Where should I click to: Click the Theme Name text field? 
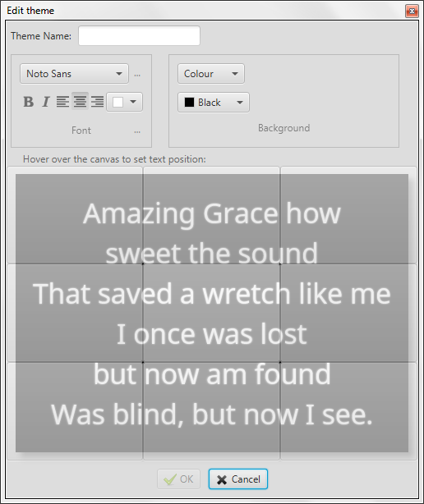(x=140, y=35)
